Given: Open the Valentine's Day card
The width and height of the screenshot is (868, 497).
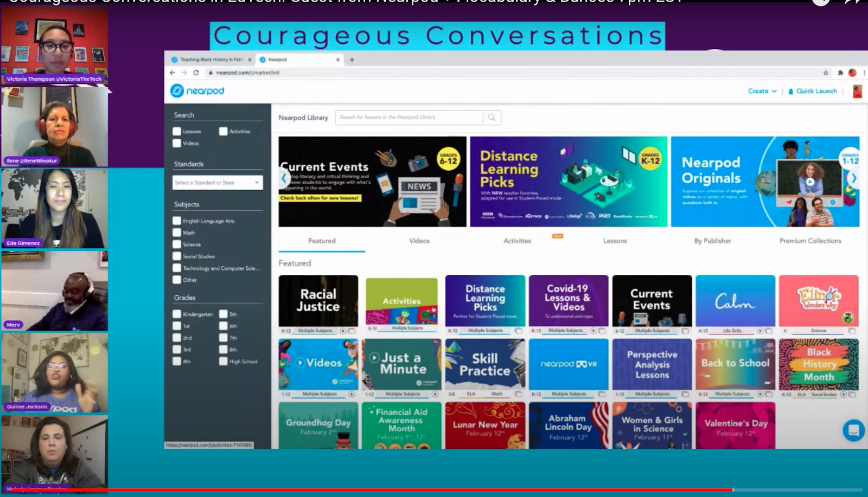Looking at the screenshot, I should (x=736, y=425).
